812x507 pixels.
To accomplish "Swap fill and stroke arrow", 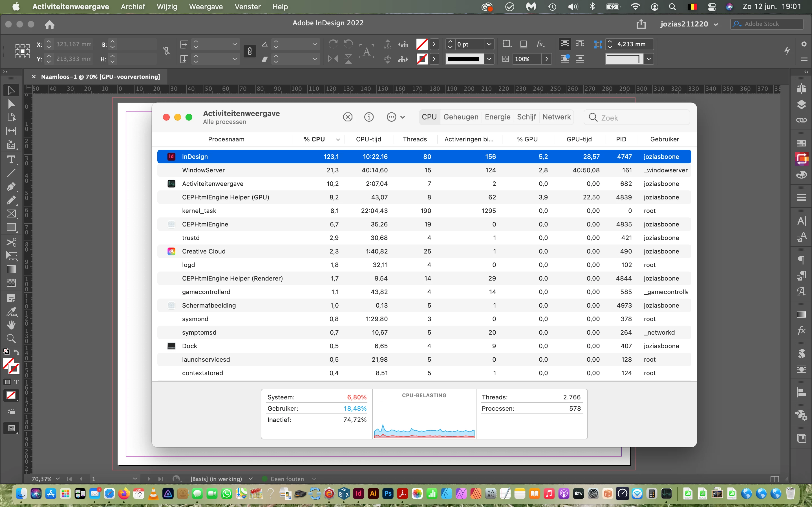I will click(16, 352).
